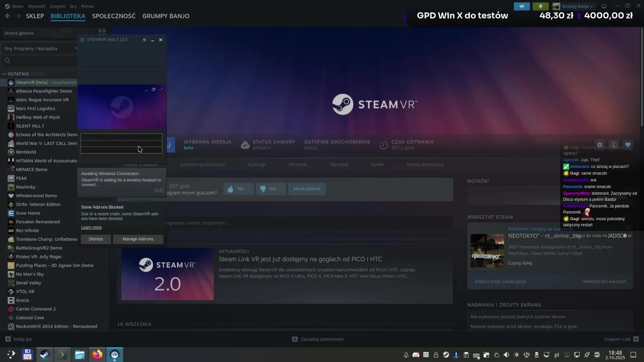Open the Wyświetl menu
The height and width of the screenshot is (362, 644).
click(x=37, y=7)
